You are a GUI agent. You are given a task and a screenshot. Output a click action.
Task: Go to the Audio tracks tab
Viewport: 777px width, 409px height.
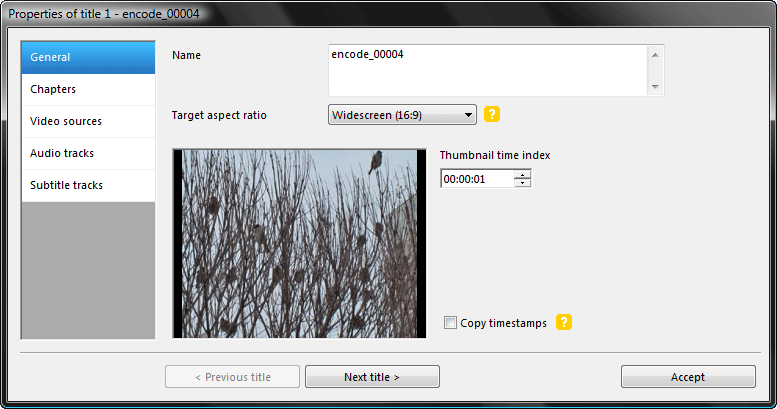coord(88,154)
